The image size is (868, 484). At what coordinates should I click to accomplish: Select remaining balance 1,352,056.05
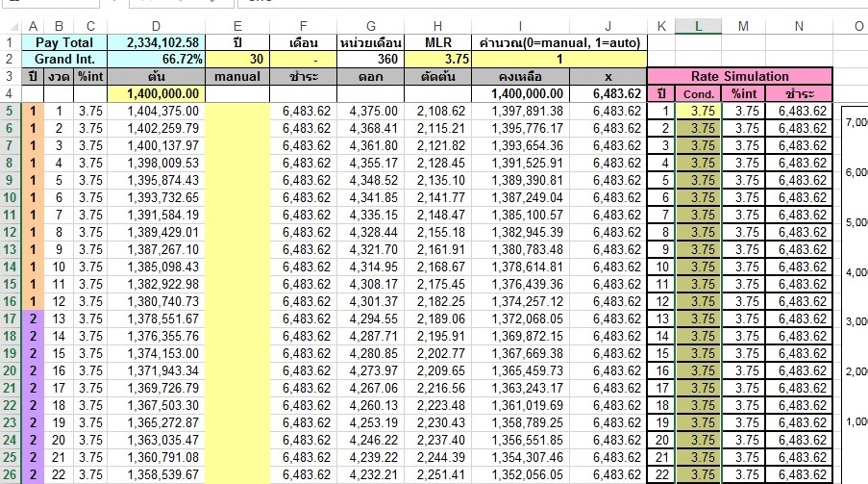pyautogui.click(x=520, y=474)
